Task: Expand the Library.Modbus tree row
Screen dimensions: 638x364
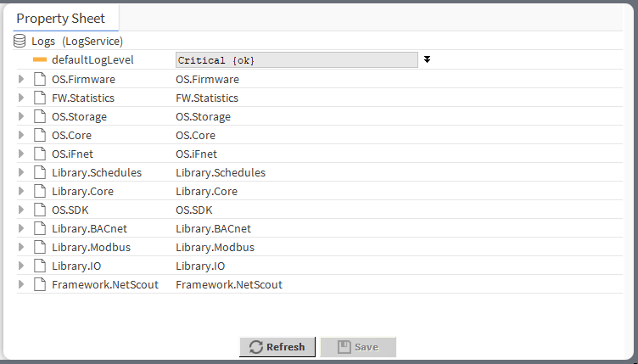Action: pos(22,247)
